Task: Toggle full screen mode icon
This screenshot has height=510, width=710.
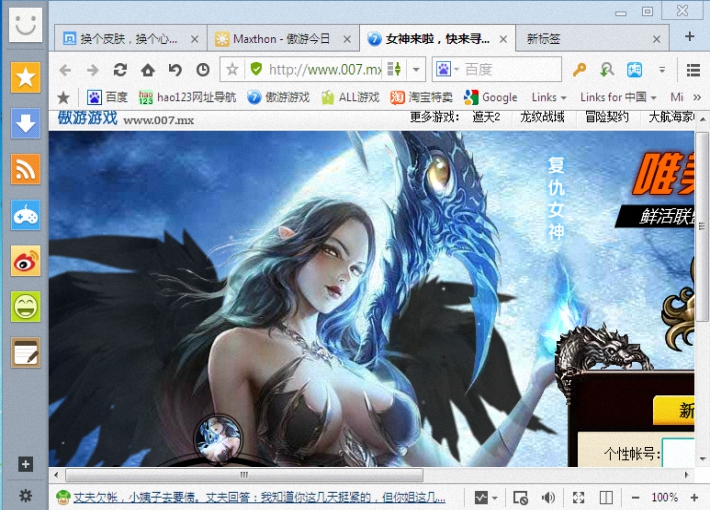Action: (x=578, y=498)
